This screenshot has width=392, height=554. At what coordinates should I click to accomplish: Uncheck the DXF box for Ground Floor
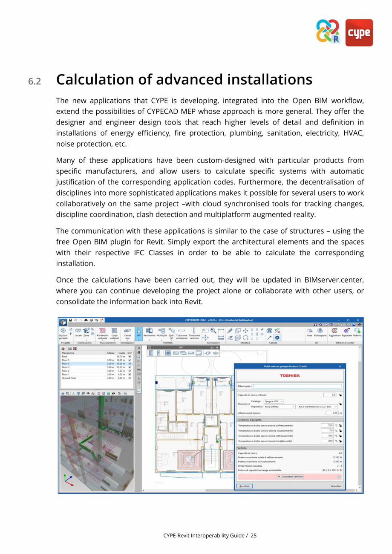tap(130, 378)
